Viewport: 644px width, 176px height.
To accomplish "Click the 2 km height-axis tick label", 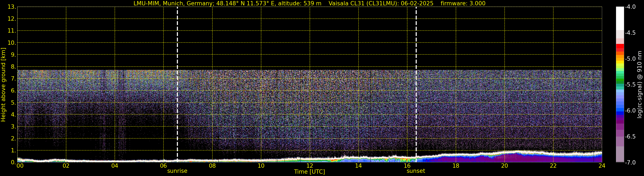I will point(13,139).
